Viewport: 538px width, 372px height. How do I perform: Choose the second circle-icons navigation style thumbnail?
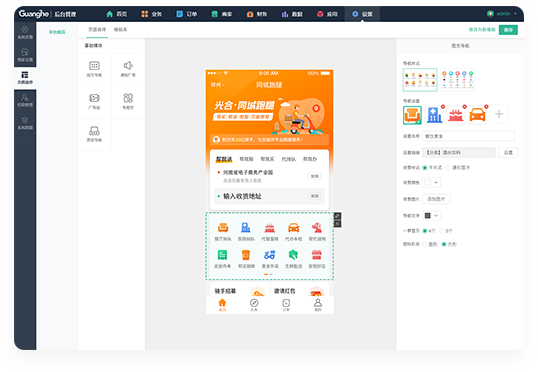click(457, 80)
